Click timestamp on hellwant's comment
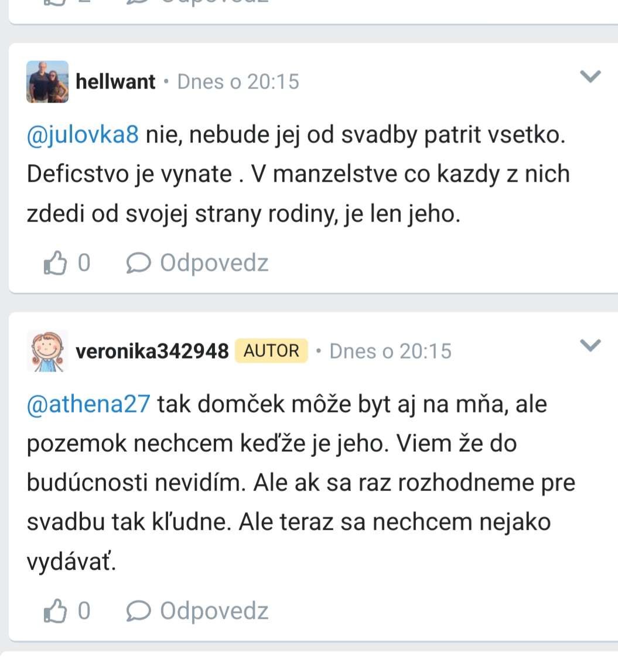Viewport: 618px width, 672px height. tap(238, 81)
